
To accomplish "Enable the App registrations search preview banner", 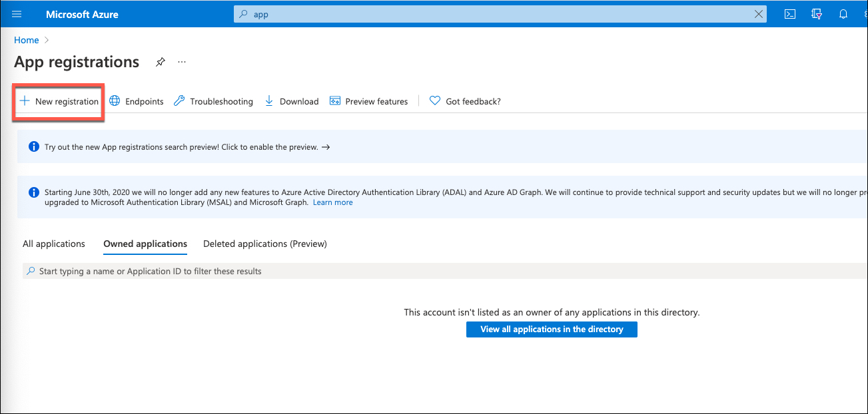I will pyautogui.click(x=442, y=147).
